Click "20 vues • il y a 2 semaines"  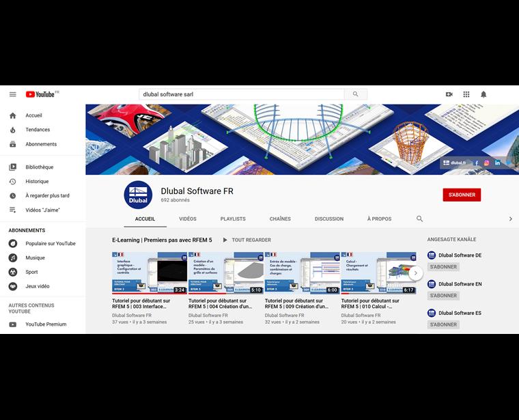[368, 322]
